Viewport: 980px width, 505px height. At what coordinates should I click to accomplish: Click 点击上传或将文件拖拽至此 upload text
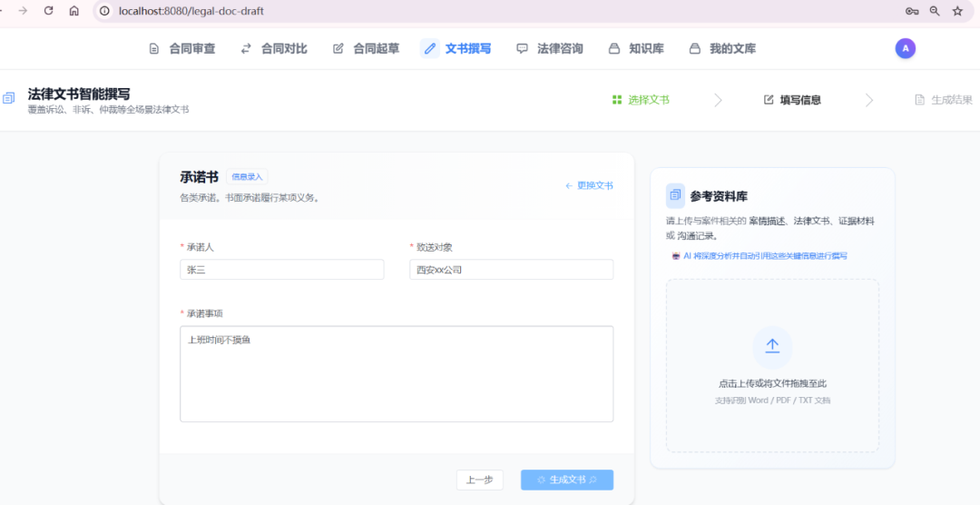(772, 383)
